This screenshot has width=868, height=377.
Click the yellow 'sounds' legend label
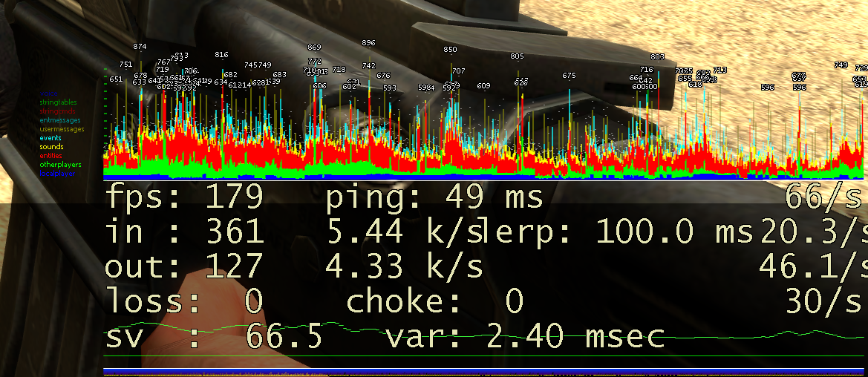click(51, 147)
